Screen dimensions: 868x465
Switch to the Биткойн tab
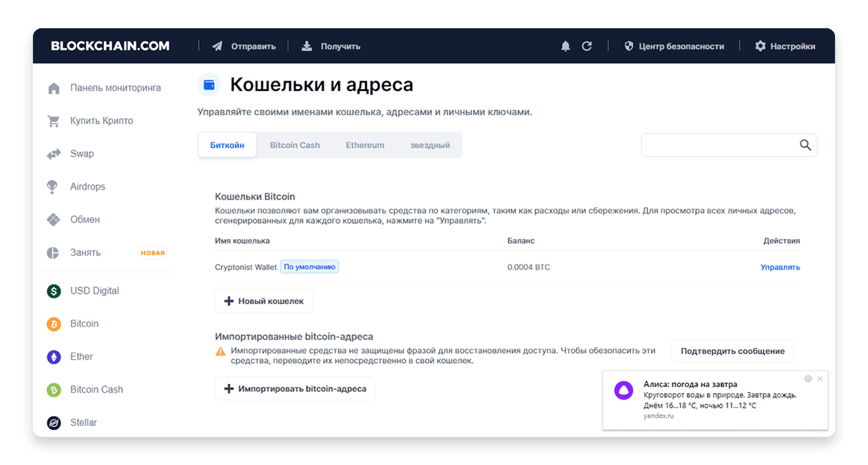click(x=227, y=145)
